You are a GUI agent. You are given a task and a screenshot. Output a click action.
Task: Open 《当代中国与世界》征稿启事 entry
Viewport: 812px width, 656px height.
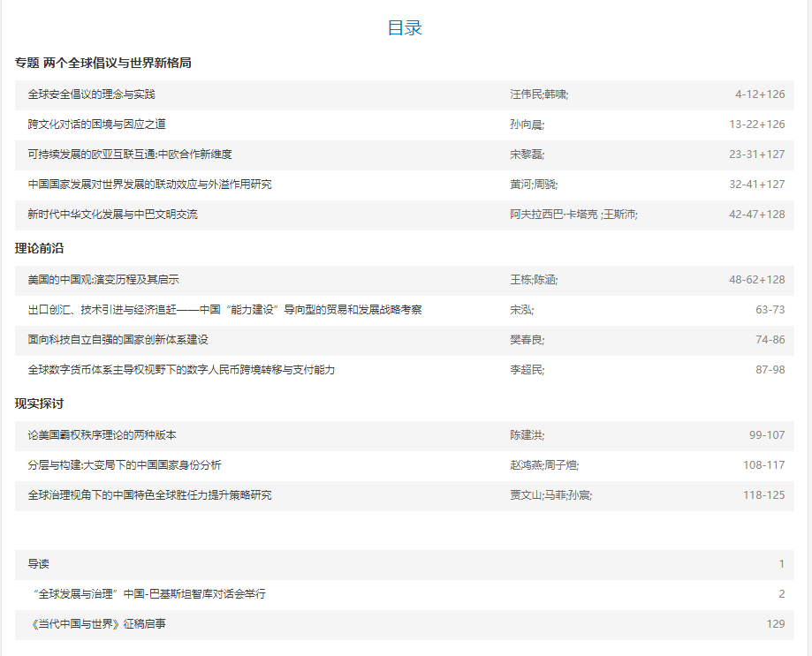point(97,624)
